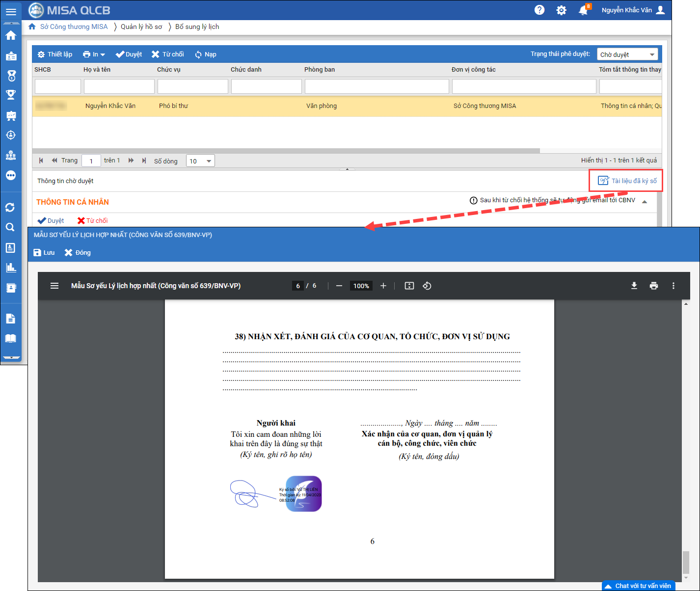Toggle the PDF sidebar menu icon
The image size is (700, 591).
54,286
